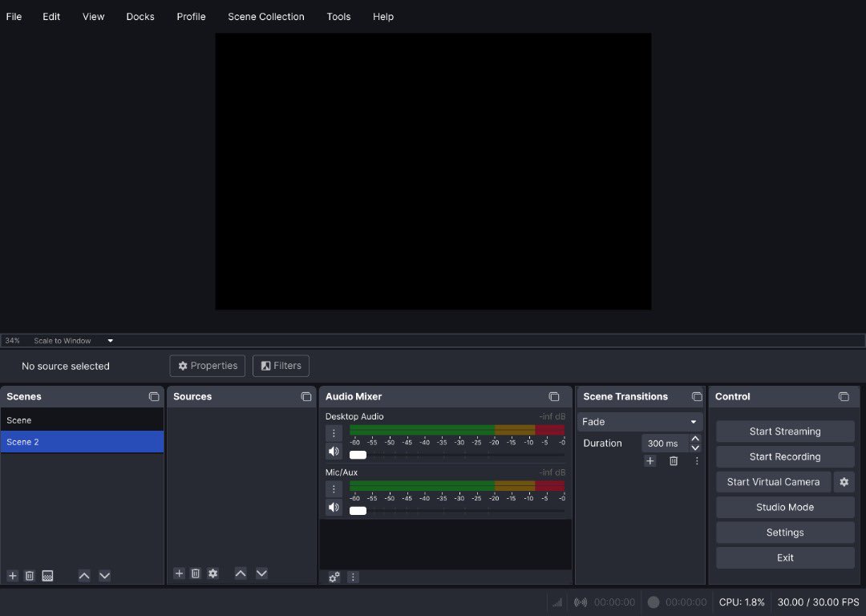Viewport: 866px width, 616px height.
Task: Remove source with the Sources trash icon
Action: tap(196, 573)
